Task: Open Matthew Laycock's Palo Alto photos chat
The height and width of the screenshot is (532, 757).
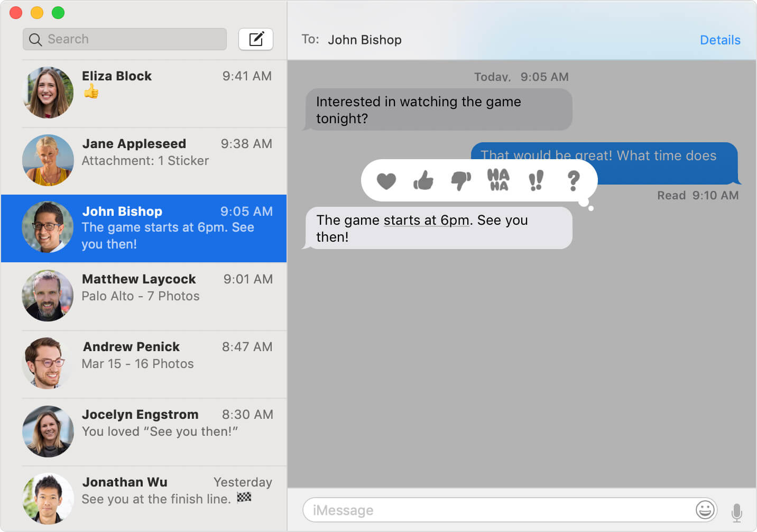Action: click(x=143, y=296)
